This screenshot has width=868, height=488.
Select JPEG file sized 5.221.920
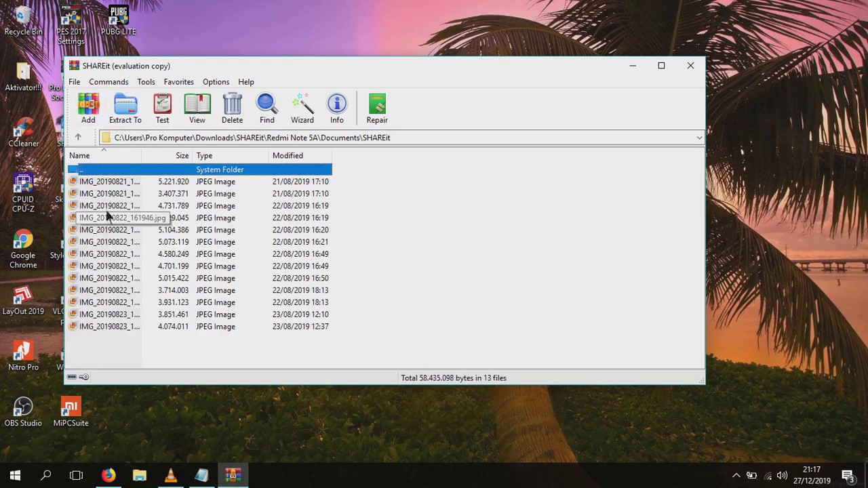tap(199, 182)
